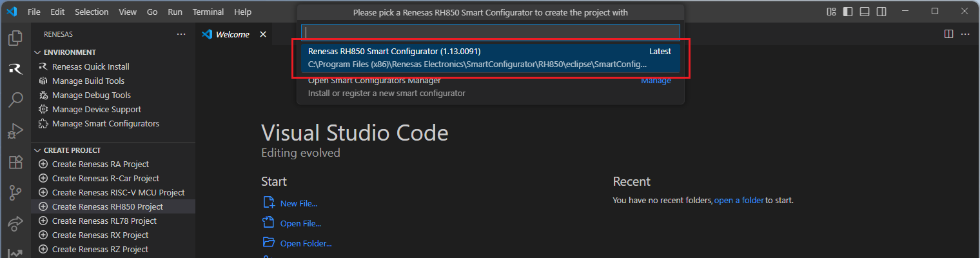Open editor More Actions ellipsis
The image size is (980, 258).
coord(966,34)
